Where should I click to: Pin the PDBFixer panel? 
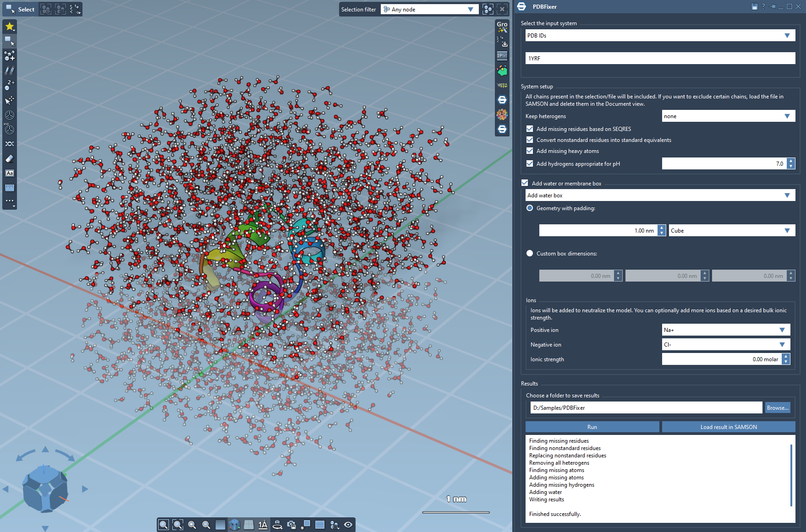(773, 6)
